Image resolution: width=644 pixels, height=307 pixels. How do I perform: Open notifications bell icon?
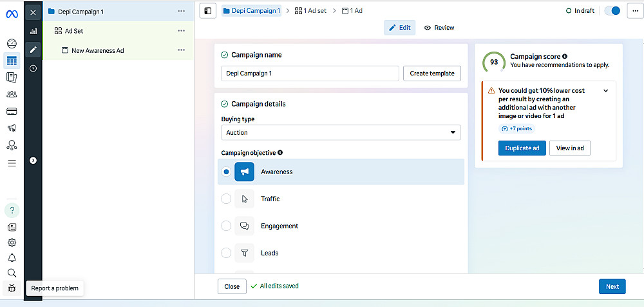(x=12, y=258)
